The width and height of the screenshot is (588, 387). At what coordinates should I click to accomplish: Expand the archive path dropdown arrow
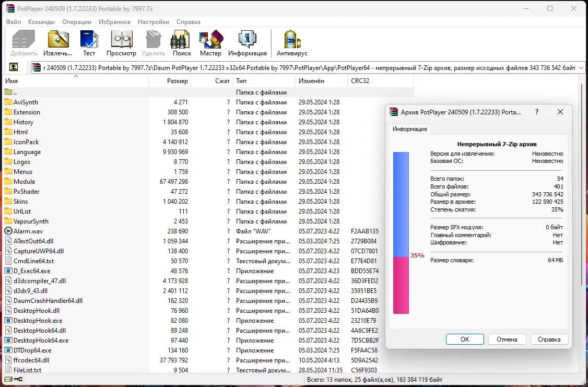pos(581,68)
